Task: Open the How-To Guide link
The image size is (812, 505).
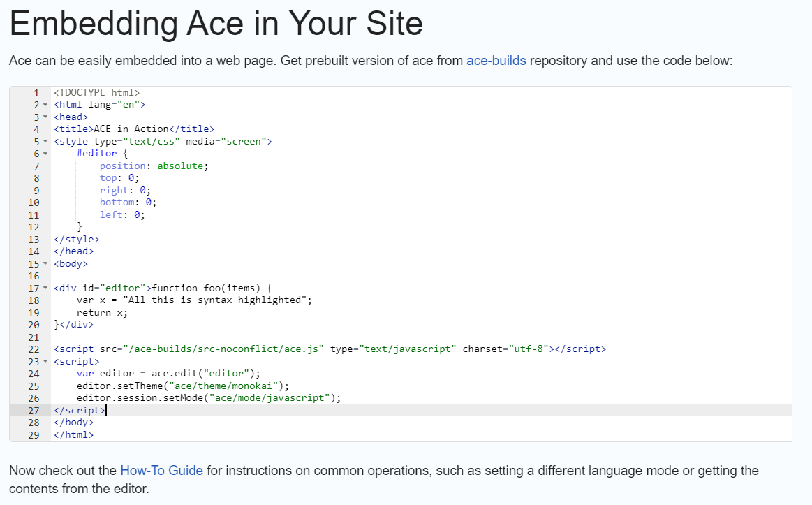Action: click(161, 470)
